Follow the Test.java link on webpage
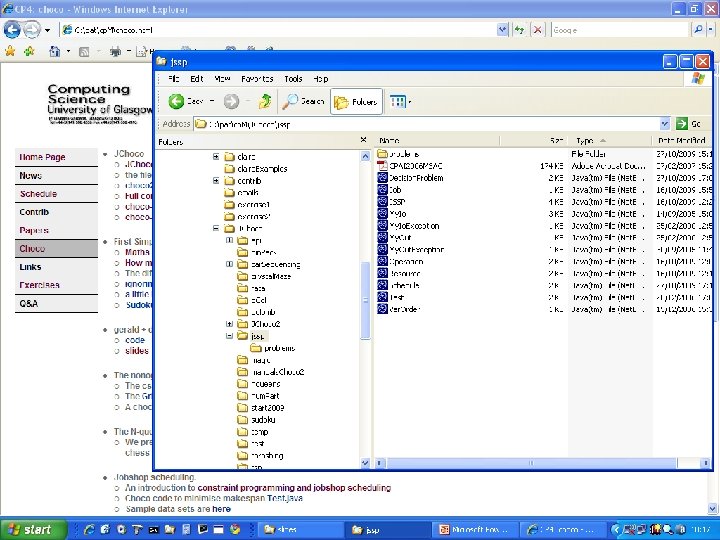This screenshot has width=720, height=540. pyautogui.click(x=285, y=498)
